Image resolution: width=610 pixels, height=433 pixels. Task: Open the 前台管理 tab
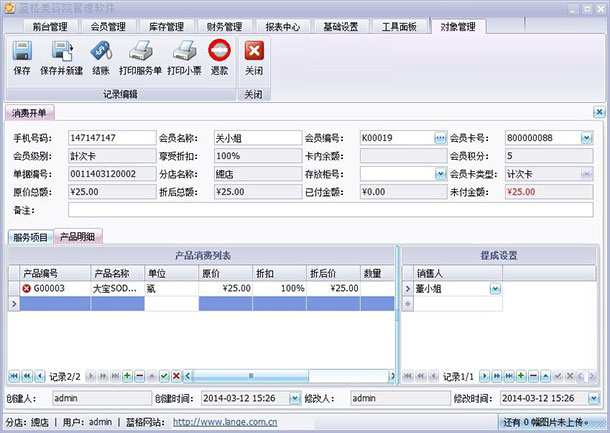[x=50, y=26]
